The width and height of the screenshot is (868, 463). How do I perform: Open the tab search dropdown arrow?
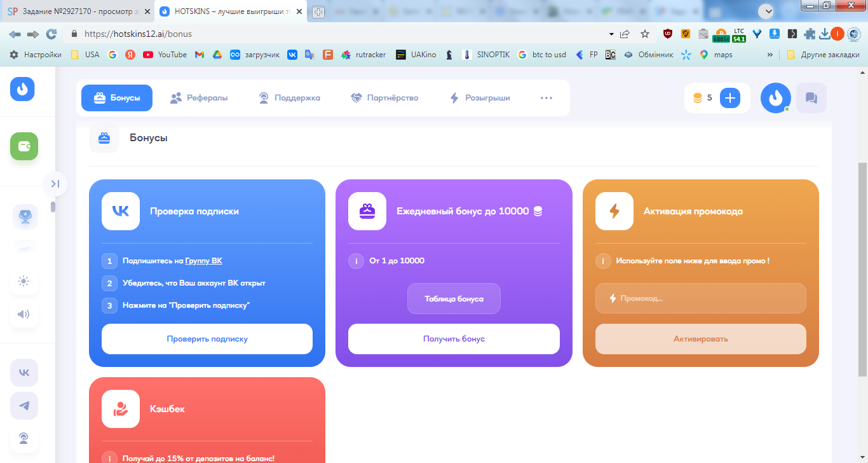[768, 11]
